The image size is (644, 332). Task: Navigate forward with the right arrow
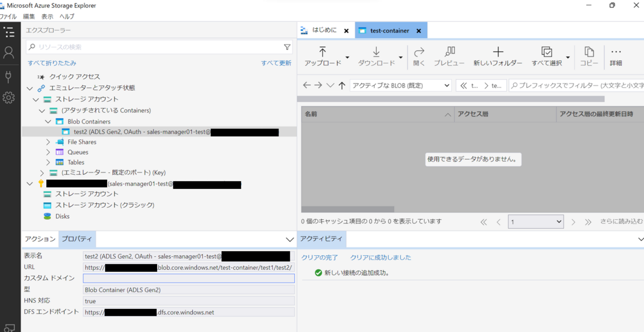(x=318, y=85)
